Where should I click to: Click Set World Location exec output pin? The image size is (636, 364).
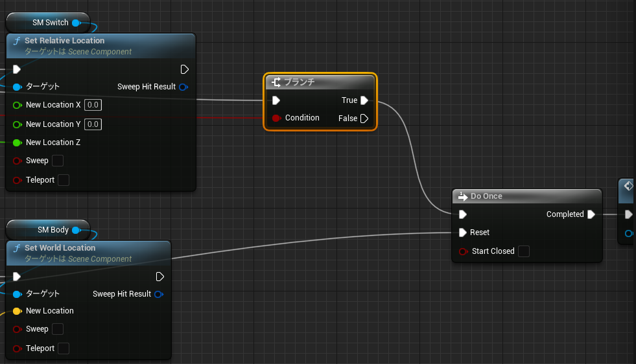coord(160,277)
